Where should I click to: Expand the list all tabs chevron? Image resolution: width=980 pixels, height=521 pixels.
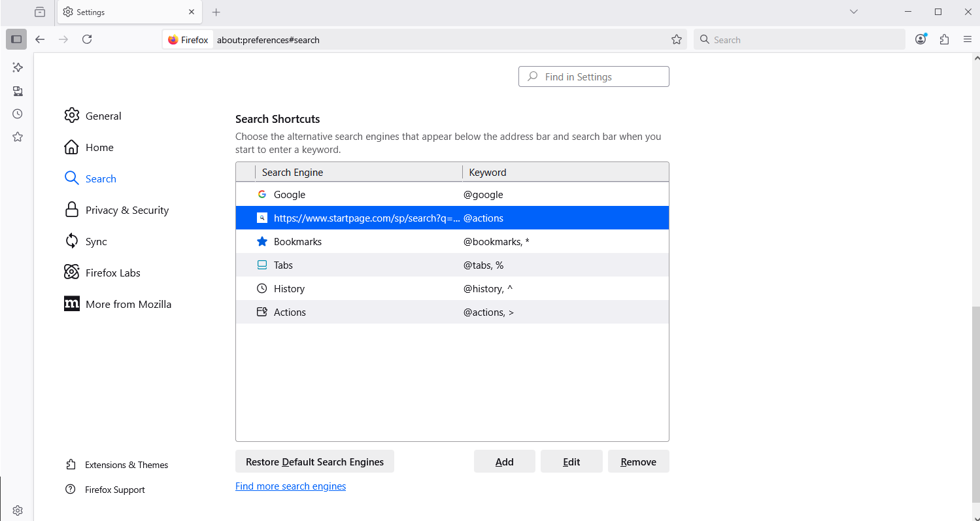853,12
